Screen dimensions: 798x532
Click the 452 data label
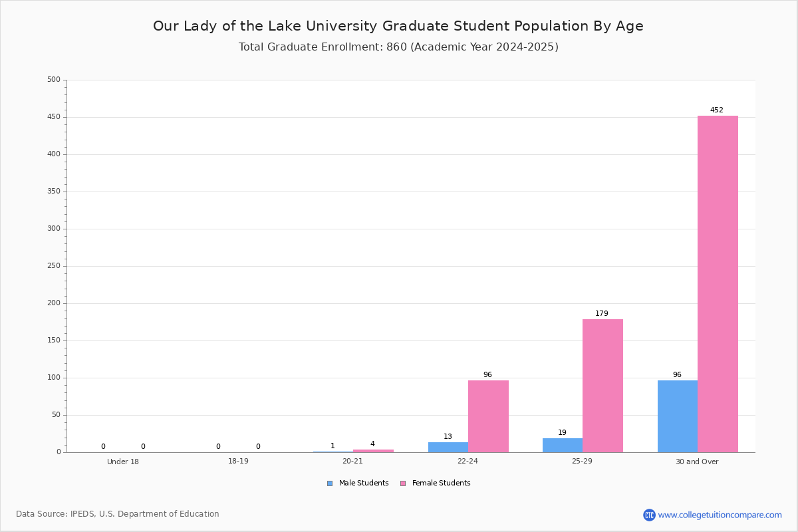click(716, 110)
